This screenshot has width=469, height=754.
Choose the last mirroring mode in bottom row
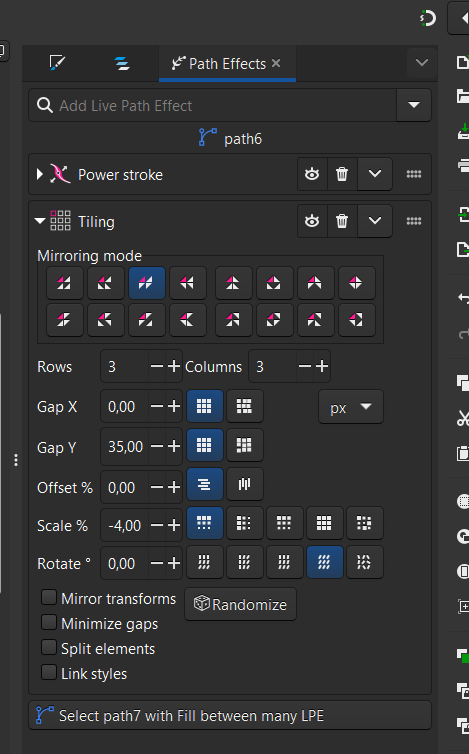(x=356, y=320)
